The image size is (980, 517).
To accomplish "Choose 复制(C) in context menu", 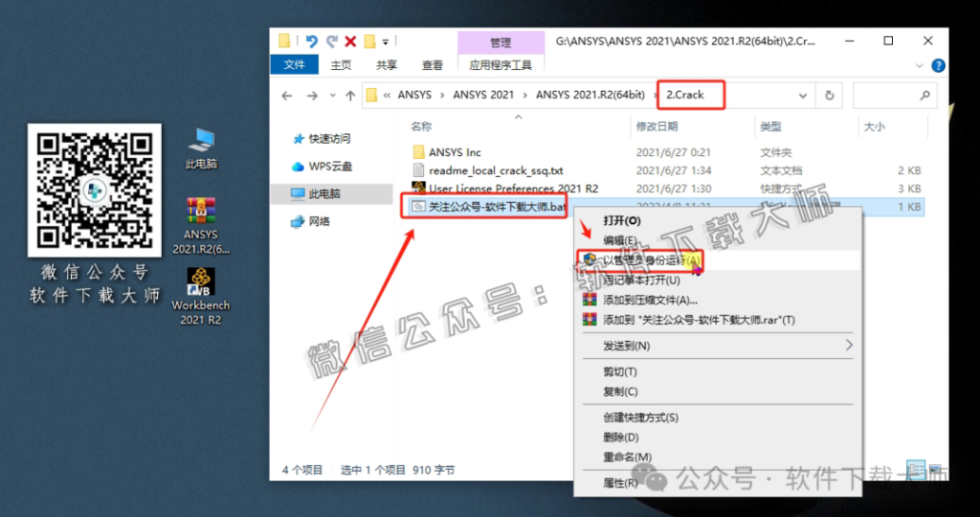I will (620, 392).
